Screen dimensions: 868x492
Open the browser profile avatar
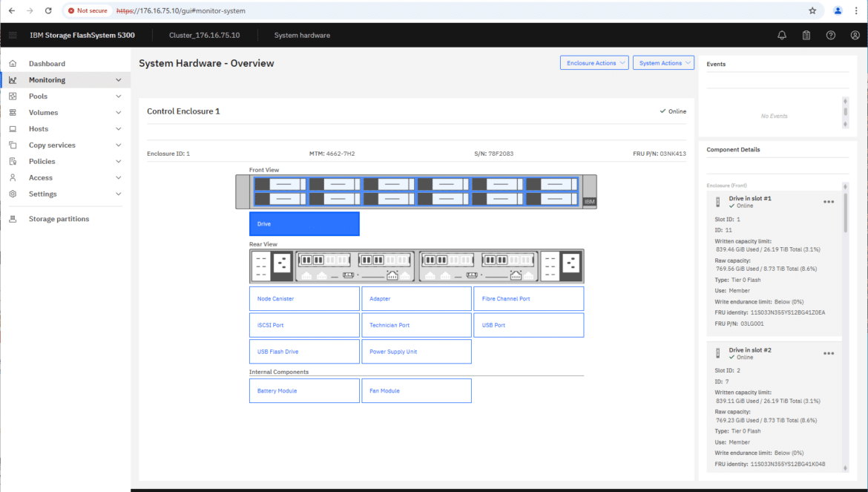click(x=838, y=10)
